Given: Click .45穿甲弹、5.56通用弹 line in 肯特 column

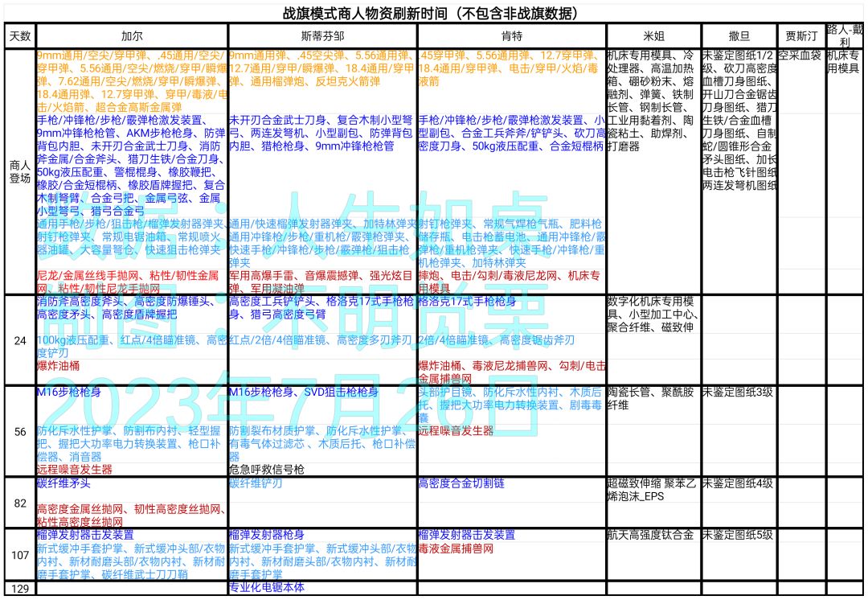Looking at the screenshot, I should pos(510,55).
